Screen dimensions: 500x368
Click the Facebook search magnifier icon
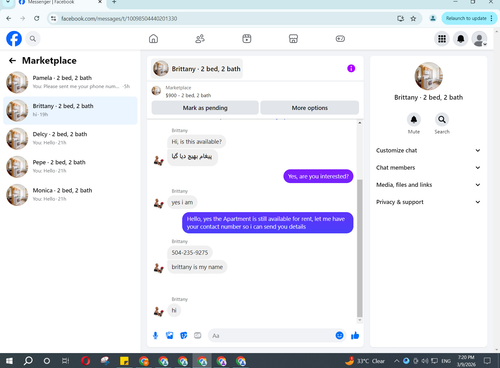click(x=33, y=39)
